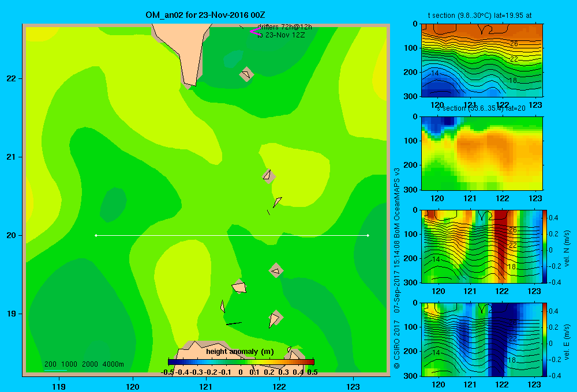Click latitude label 19 on main map
Image resolution: width=577 pixels, height=392 pixels.
click(12, 314)
